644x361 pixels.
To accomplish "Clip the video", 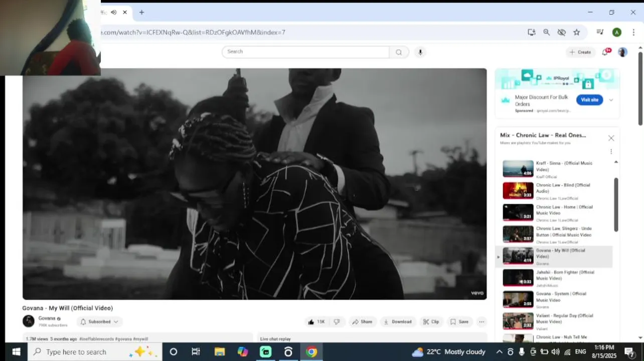I will tap(431, 322).
